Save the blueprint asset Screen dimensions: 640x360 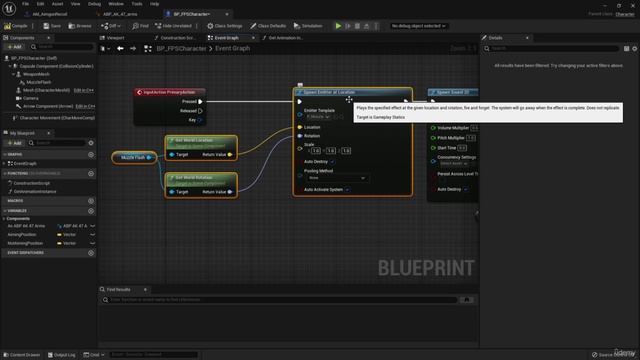(52, 26)
